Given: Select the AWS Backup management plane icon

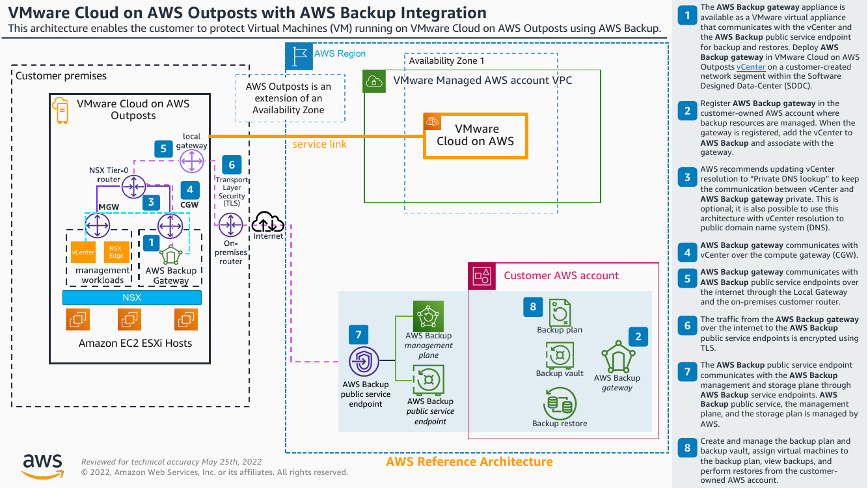Looking at the screenshot, I should pyautogui.click(x=428, y=316).
